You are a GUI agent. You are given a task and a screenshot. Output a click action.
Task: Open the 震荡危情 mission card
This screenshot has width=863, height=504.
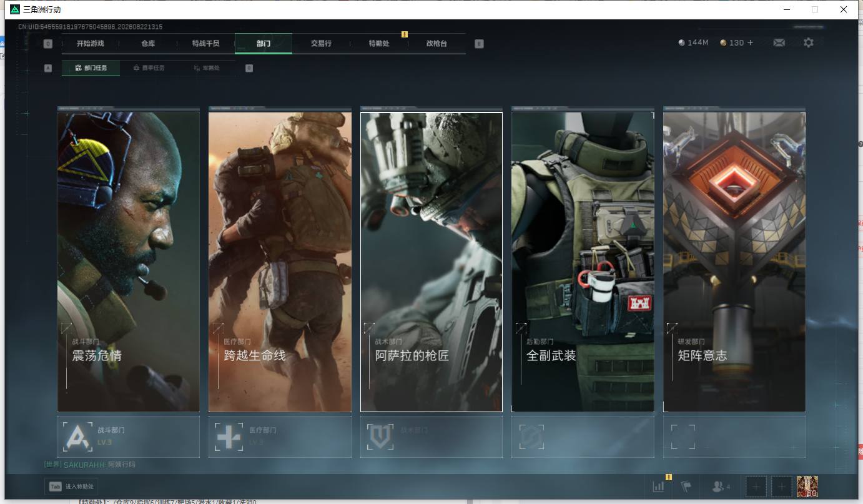point(129,262)
